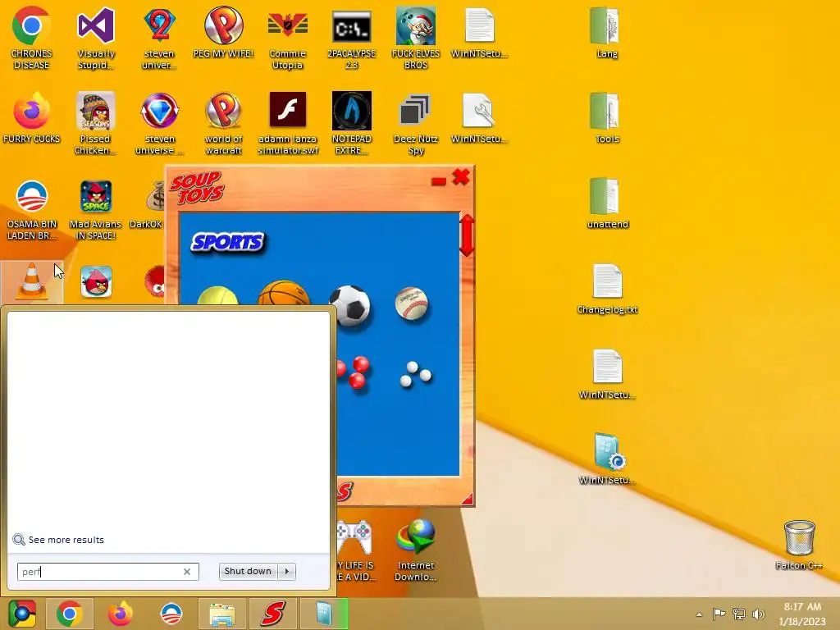Select the elf character game icon
This screenshot has height=630, width=840.
(x=416, y=38)
